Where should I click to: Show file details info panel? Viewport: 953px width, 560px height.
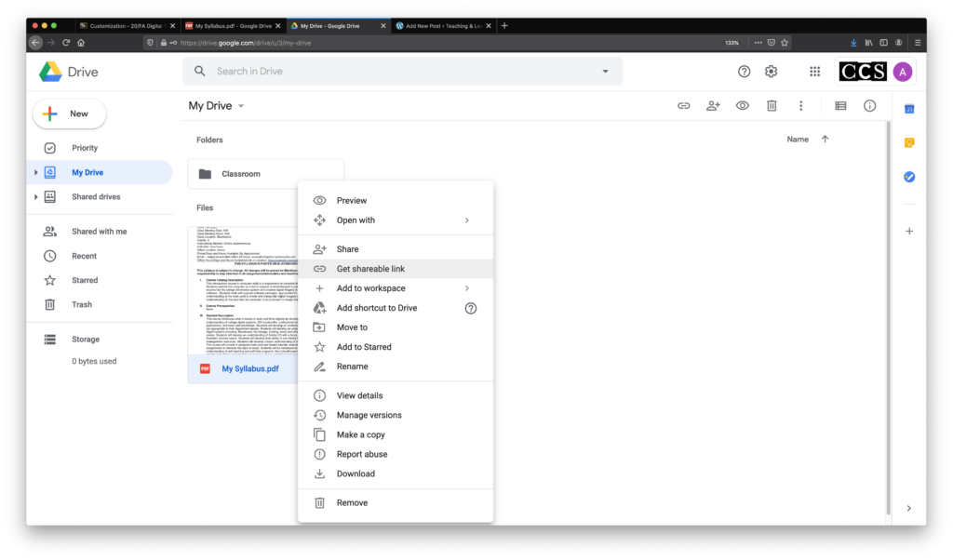pyautogui.click(x=869, y=106)
